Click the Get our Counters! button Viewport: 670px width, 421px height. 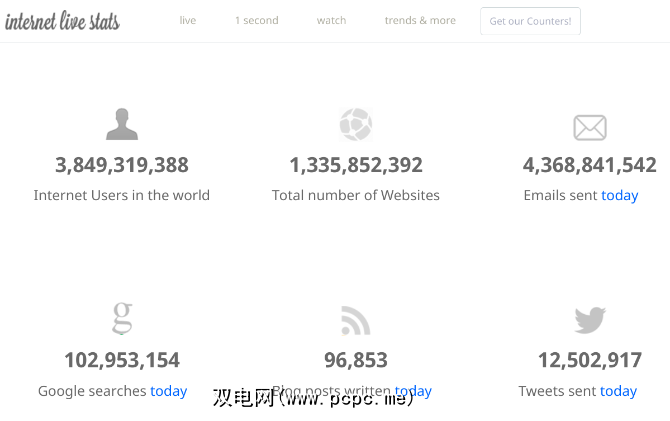point(530,21)
